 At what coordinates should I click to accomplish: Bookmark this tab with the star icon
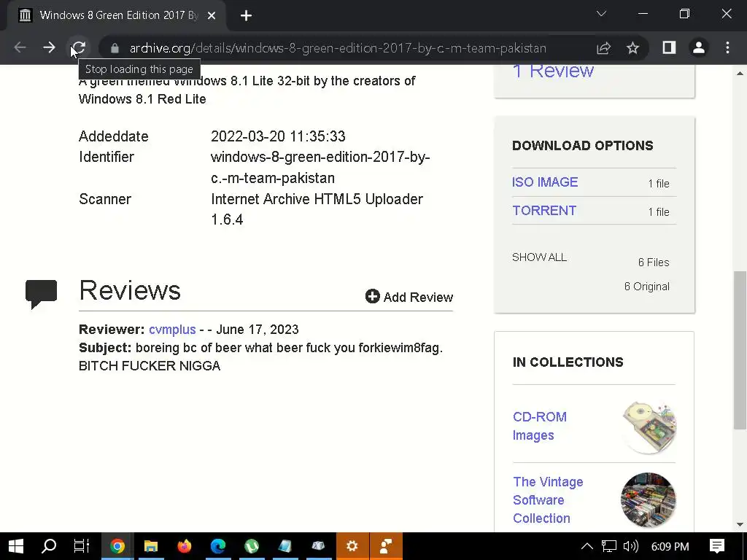point(632,48)
